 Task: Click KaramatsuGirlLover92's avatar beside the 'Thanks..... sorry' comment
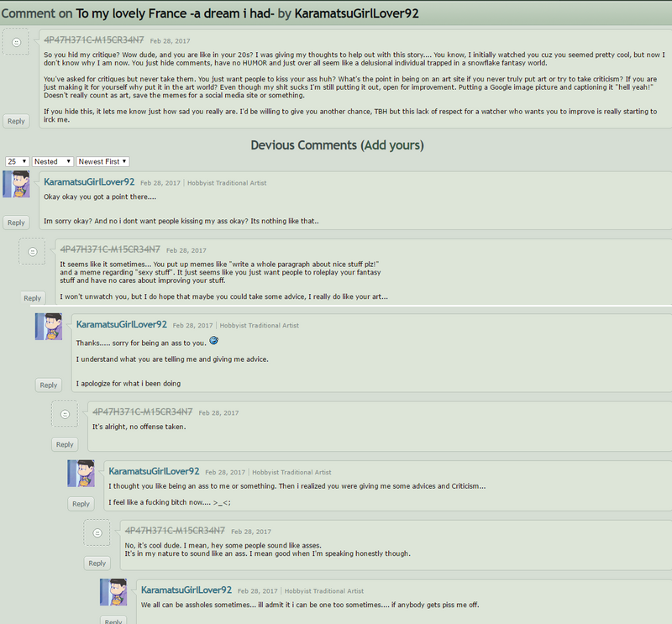click(x=49, y=327)
